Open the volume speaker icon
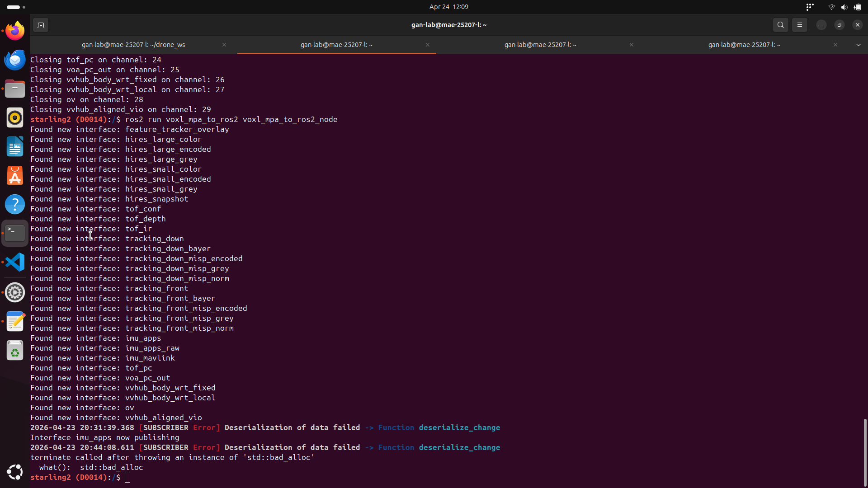This screenshot has height=488, width=868. point(844,7)
